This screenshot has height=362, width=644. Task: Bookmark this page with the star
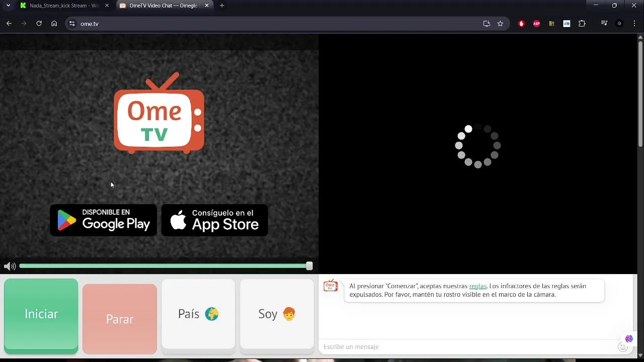[x=500, y=24]
